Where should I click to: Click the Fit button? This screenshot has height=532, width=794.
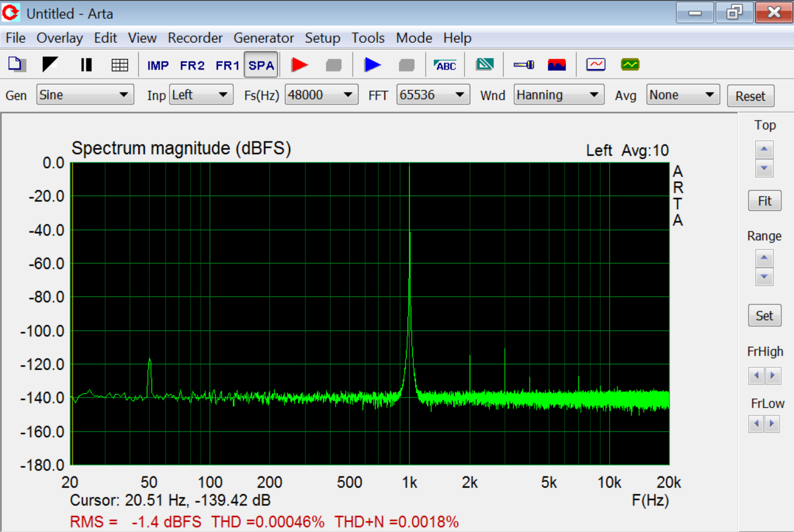(x=765, y=201)
